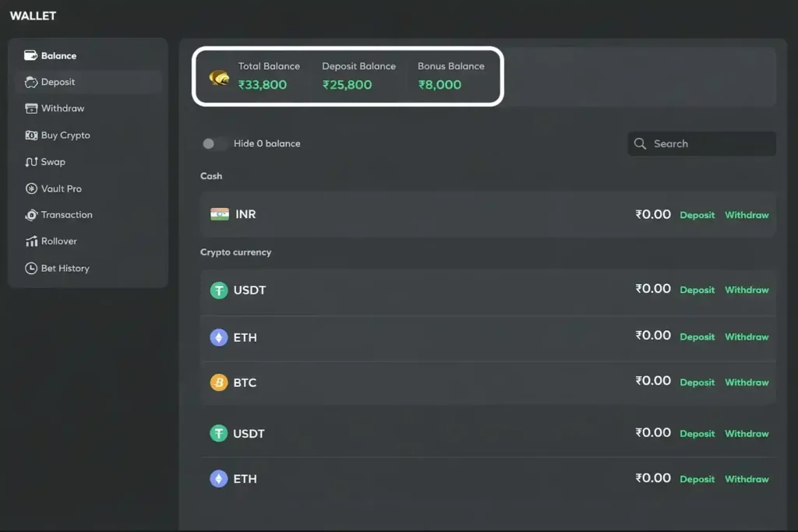
Task: Click the Withdraw card icon in sidebar
Action: 30,108
